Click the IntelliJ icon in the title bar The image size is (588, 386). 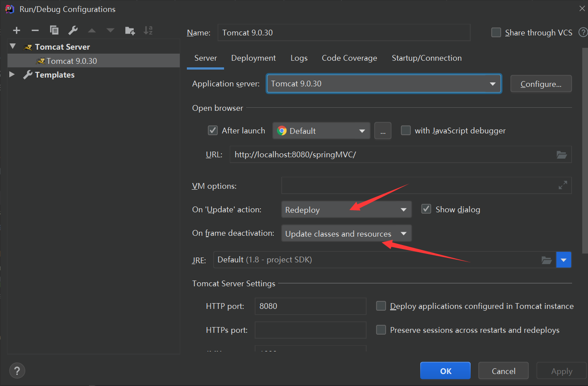point(9,9)
